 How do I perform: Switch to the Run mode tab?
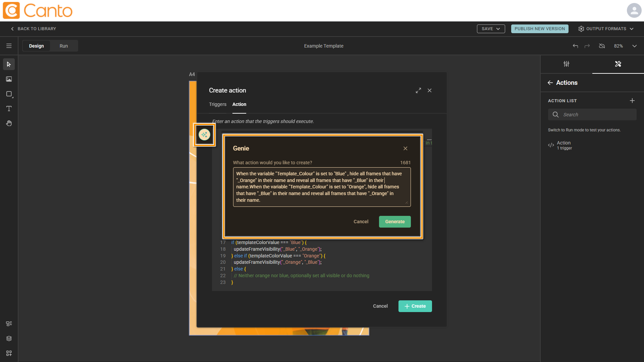(64, 46)
